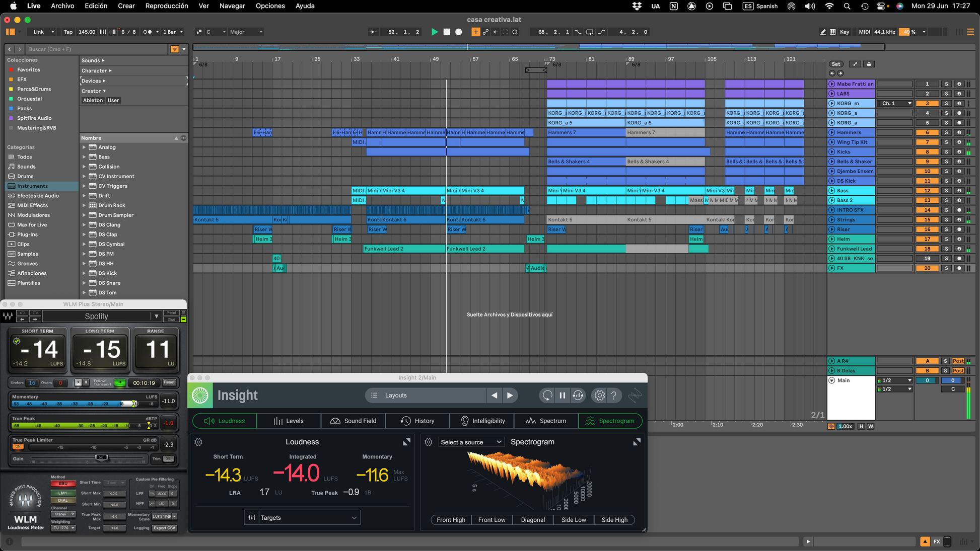Toggle the WLM True Peak Limiter ON
Image resolution: width=980 pixels, height=551 pixels.
coord(18,446)
